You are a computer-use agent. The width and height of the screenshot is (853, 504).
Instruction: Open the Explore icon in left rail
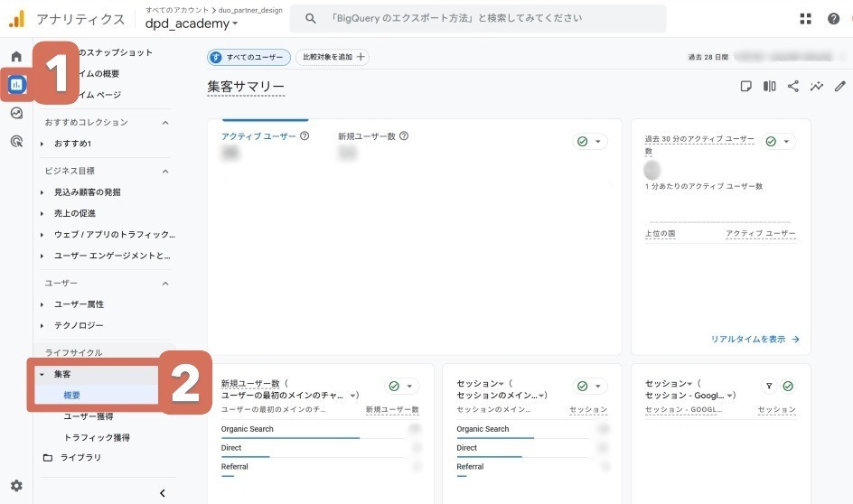tap(16, 113)
